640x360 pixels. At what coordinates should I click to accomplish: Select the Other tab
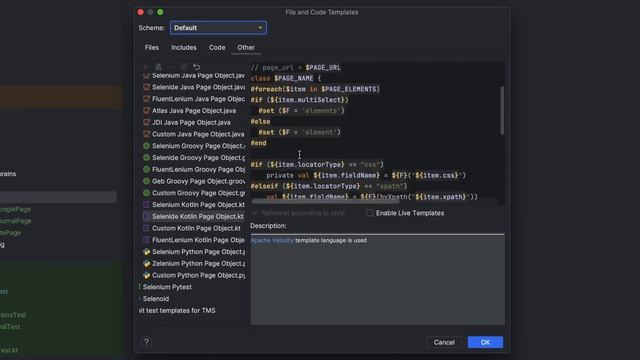[246, 47]
